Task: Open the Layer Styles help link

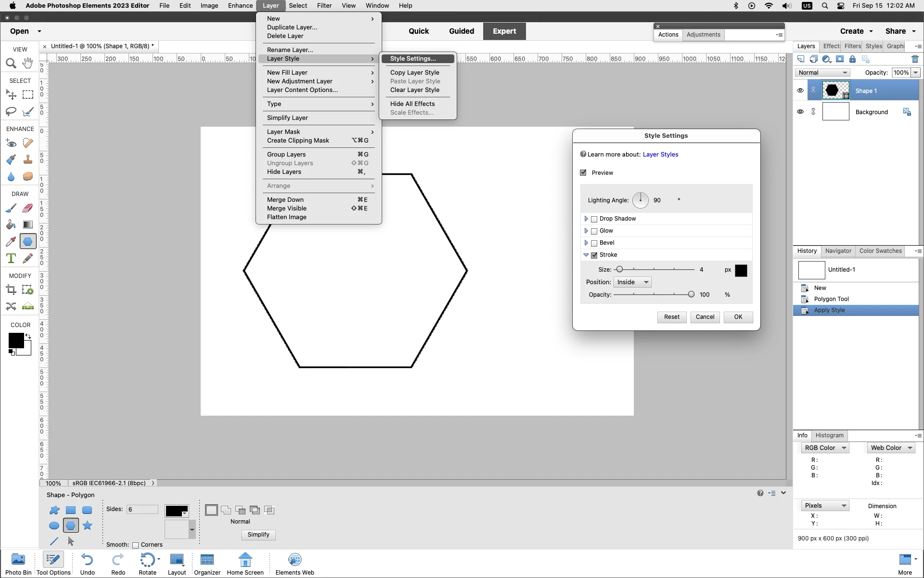Action: [x=660, y=155]
